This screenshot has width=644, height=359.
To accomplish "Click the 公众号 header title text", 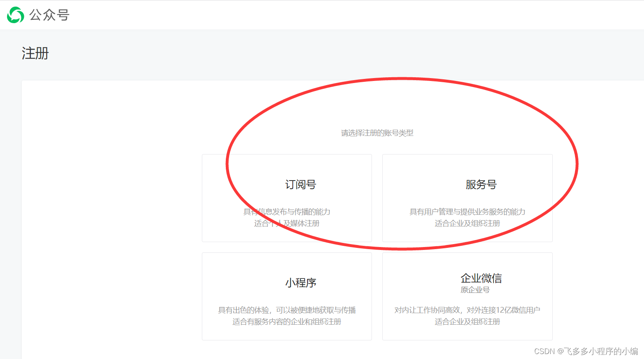I will [49, 15].
